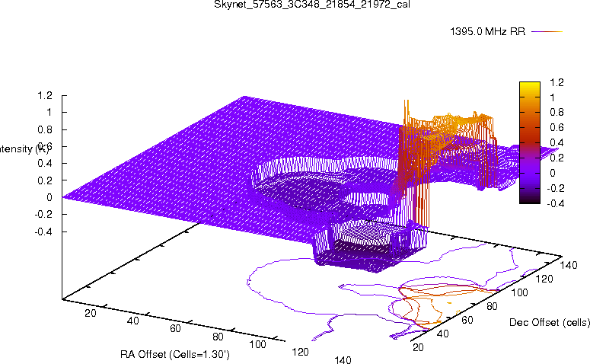Click Dec Offset axis tick label 80

pos(492,307)
